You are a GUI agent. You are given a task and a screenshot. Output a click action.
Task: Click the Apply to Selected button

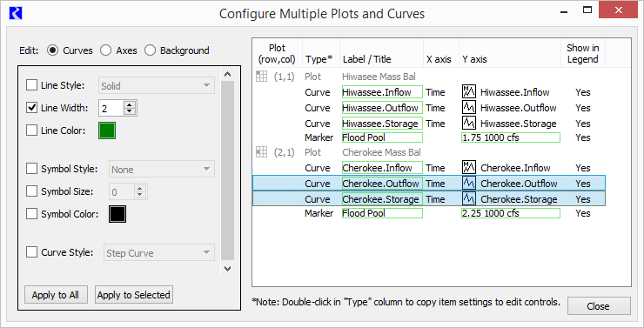click(x=134, y=295)
